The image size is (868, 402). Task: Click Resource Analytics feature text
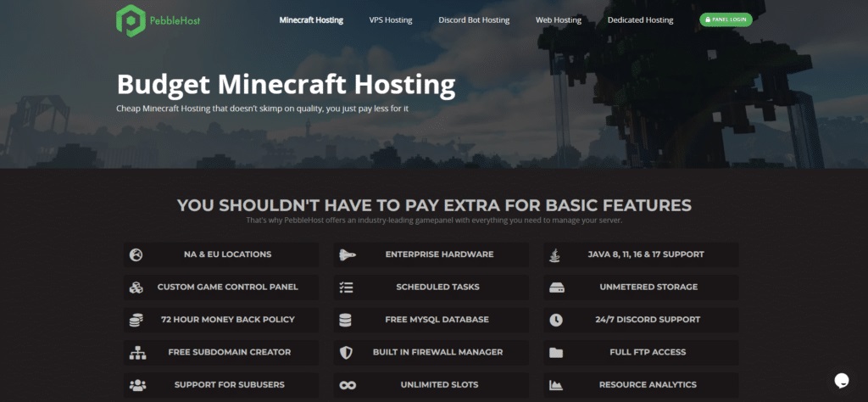coord(648,385)
